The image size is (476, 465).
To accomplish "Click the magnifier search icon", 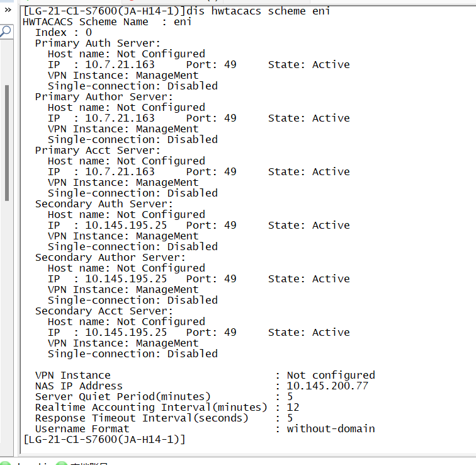I will point(6,31).
